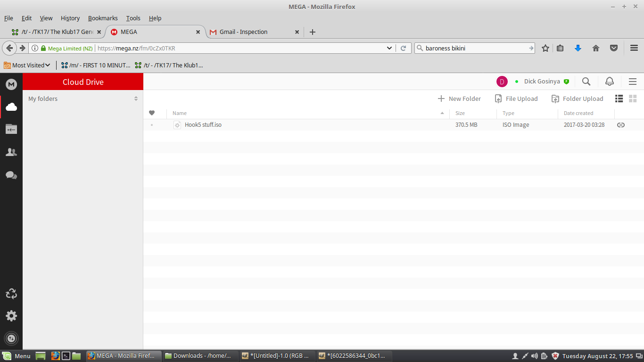Open /m/ FIRST 10 MINUT bookmark
The image size is (644, 362).
click(96, 65)
